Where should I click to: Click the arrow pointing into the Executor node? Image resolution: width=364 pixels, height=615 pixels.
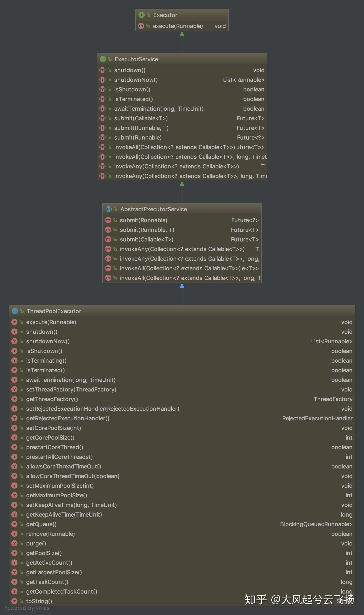[x=182, y=34]
